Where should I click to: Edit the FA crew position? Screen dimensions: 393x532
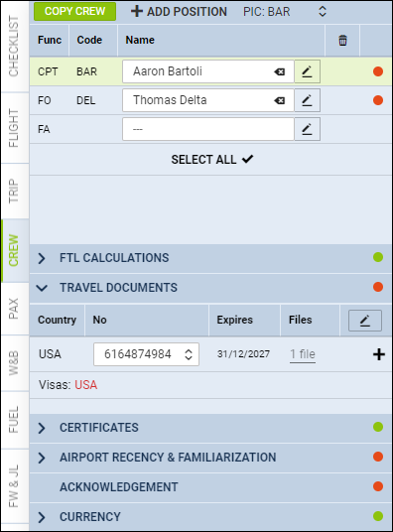(x=307, y=129)
